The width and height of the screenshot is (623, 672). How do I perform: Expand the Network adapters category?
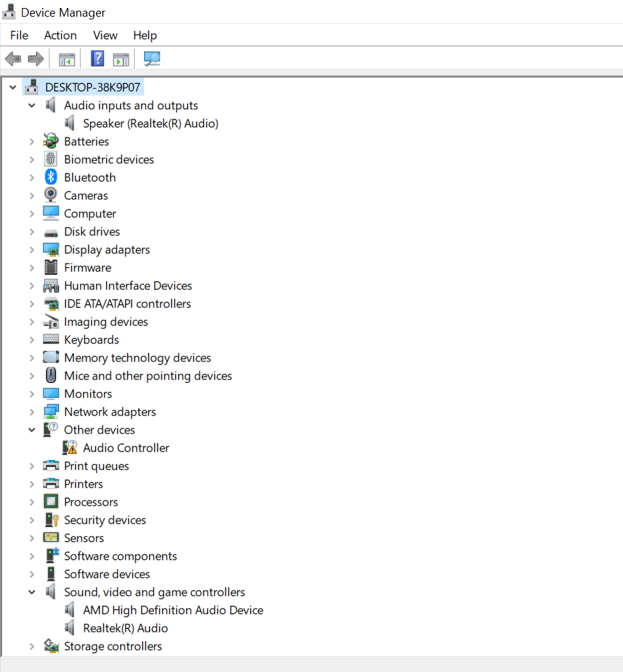[32, 411]
